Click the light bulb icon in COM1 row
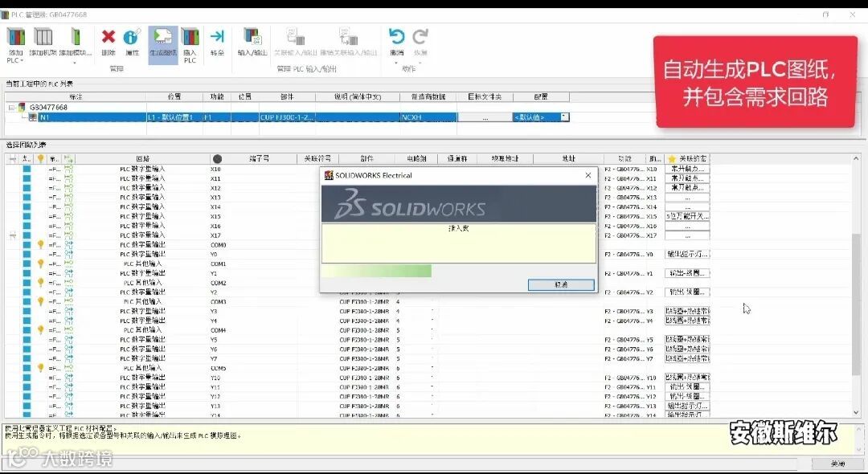 [40, 264]
